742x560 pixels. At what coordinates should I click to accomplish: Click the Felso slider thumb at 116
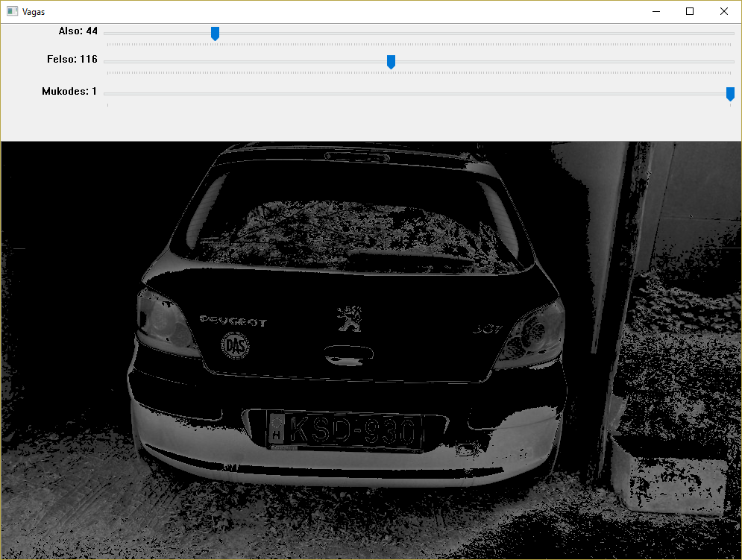pos(391,62)
